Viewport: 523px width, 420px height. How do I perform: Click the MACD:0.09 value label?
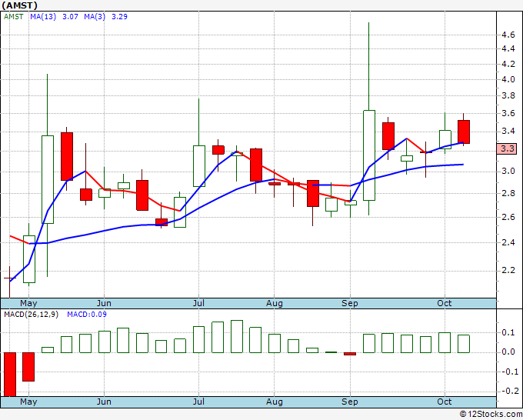tap(87, 315)
